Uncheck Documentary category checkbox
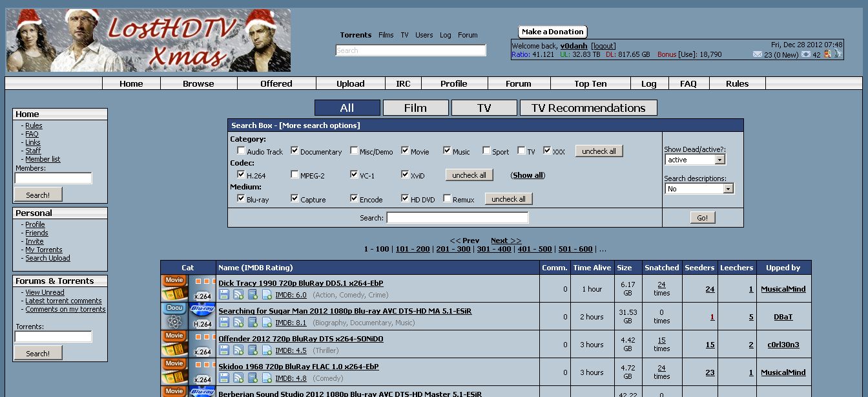This screenshot has width=868, height=397. (x=294, y=151)
